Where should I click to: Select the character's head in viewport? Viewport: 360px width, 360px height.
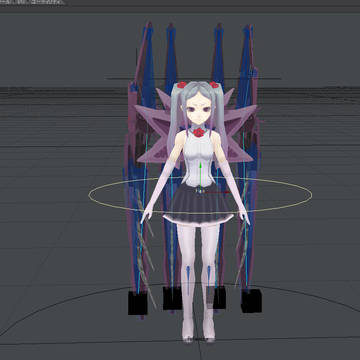click(x=198, y=106)
